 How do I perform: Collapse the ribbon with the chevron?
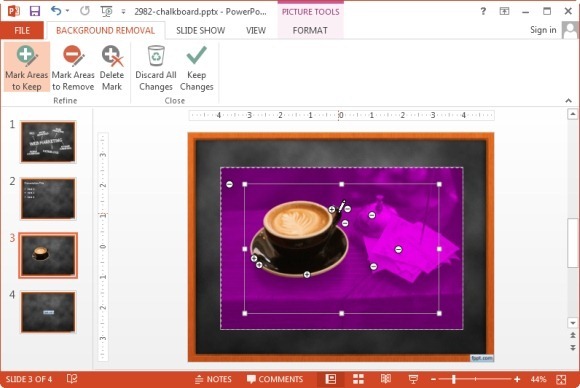coord(568,100)
